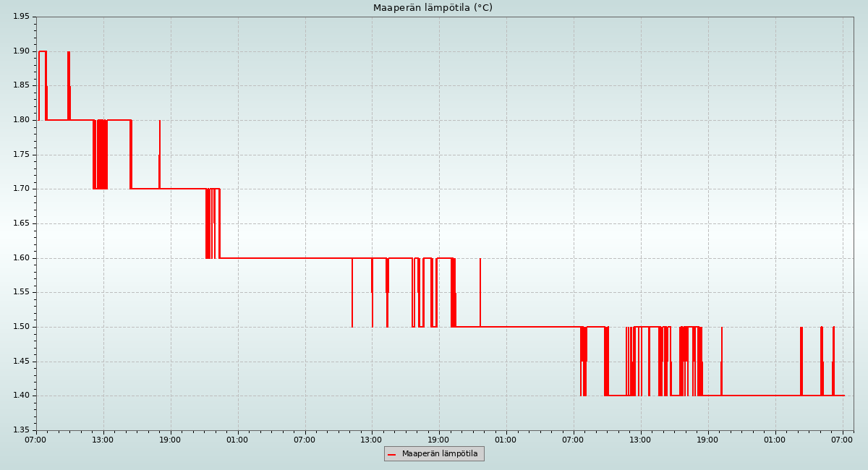Image resolution: width=868 pixels, height=470 pixels.
Task: Click the Maaperän lämpötila legend label
Action: [440, 454]
